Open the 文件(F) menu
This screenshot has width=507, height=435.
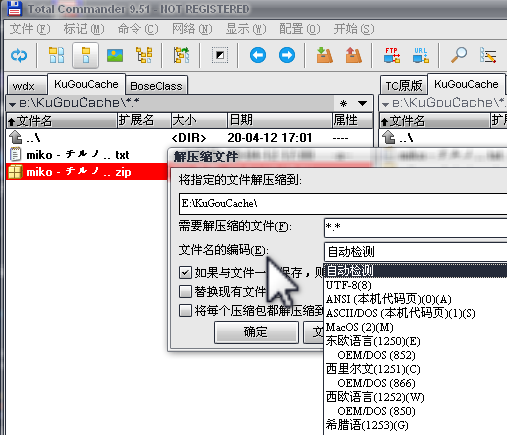point(30,29)
